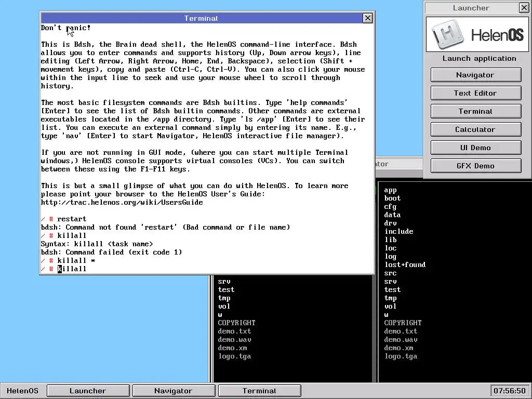
Task: Click the 'restart' command line in terminal
Action: click(x=64, y=219)
